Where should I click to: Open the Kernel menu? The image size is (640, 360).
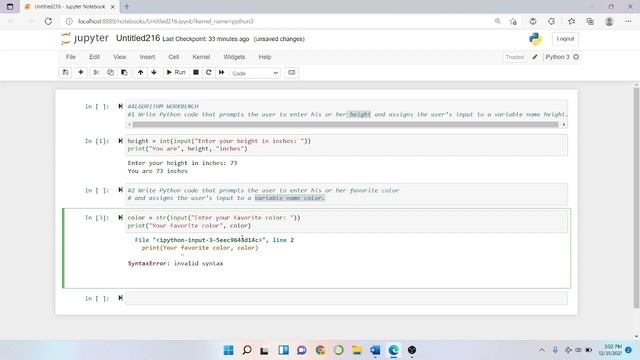coord(201,57)
